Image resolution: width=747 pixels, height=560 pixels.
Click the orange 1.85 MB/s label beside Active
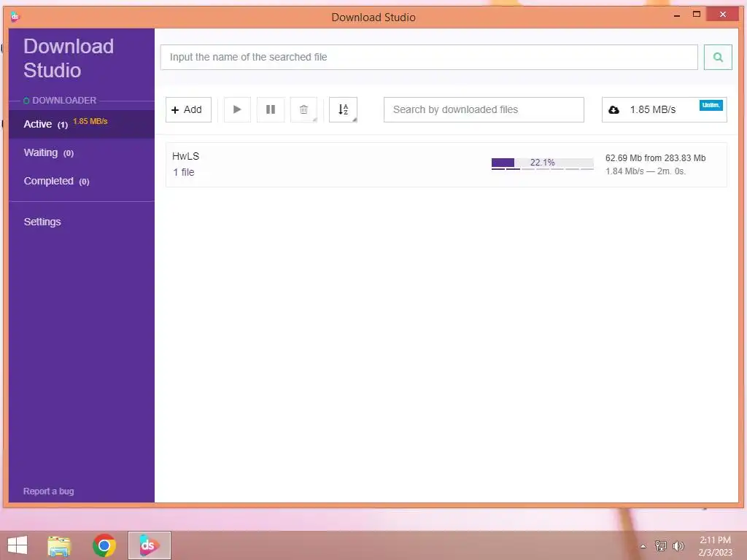(90, 122)
